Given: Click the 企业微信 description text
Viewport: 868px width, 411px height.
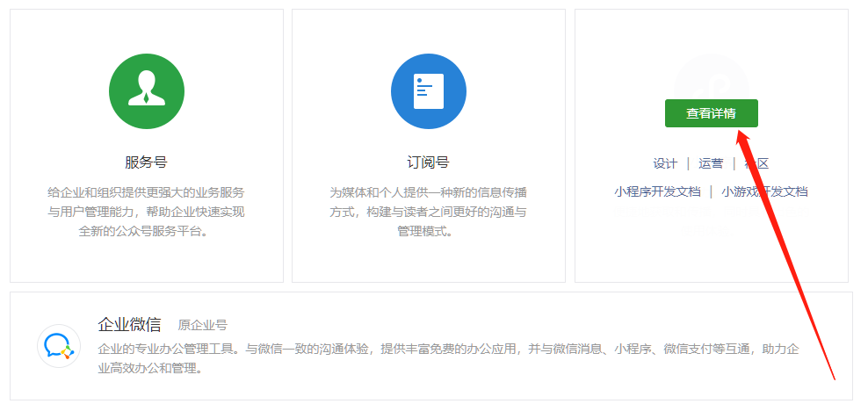Looking at the screenshot, I should click(x=449, y=358).
